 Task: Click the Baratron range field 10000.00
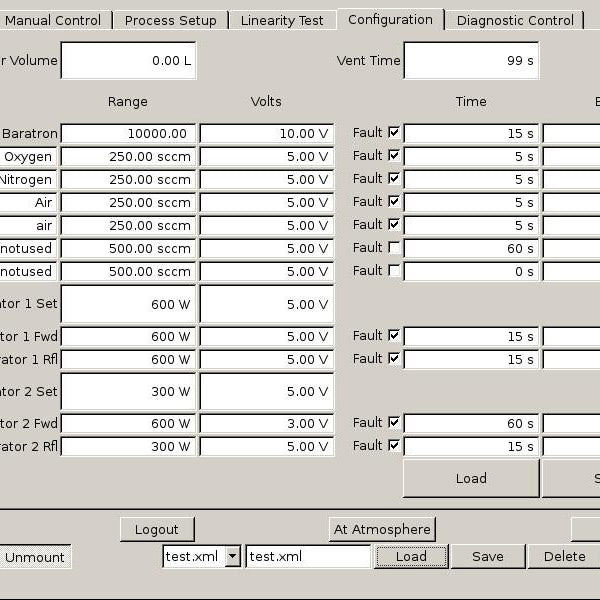[128, 133]
